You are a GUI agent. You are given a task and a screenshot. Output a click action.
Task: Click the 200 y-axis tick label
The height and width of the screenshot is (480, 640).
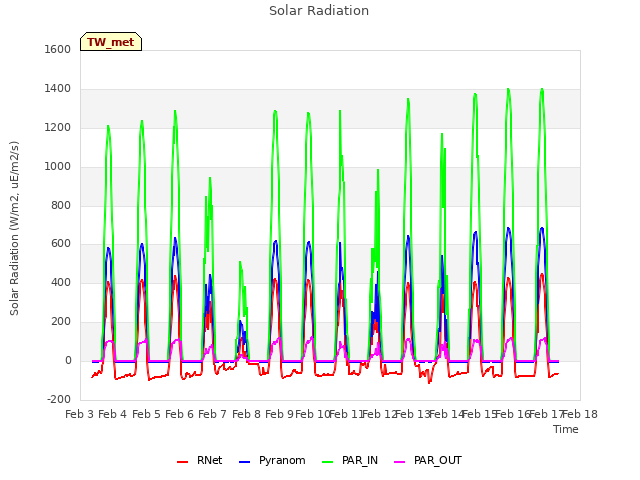tap(61, 322)
